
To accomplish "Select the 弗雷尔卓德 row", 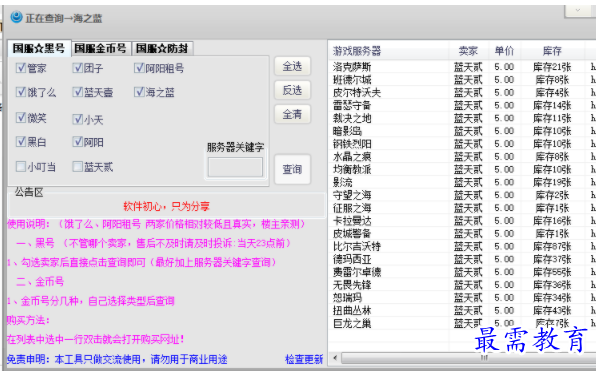I will (462, 272).
